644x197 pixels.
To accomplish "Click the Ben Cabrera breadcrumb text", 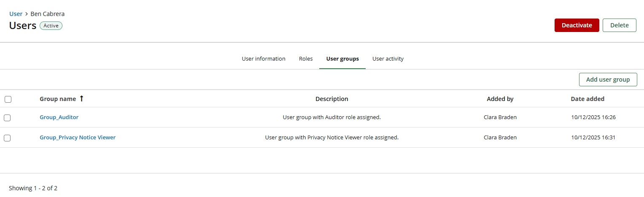I will click(48, 14).
